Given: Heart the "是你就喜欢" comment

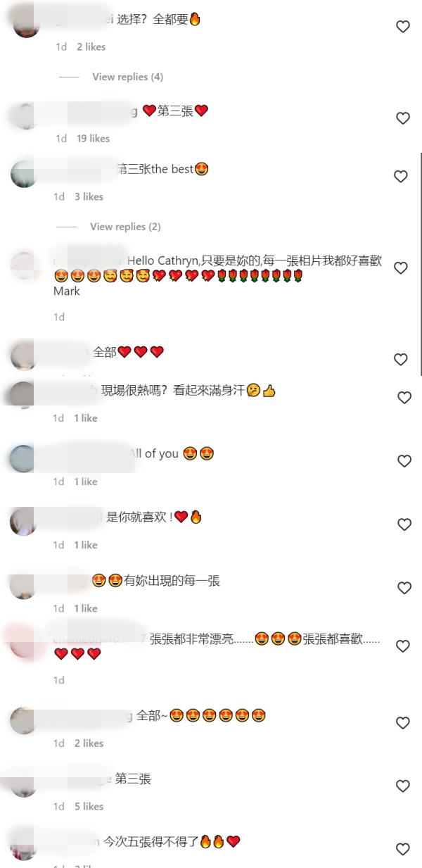Looking at the screenshot, I should click(x=404, y=524).
